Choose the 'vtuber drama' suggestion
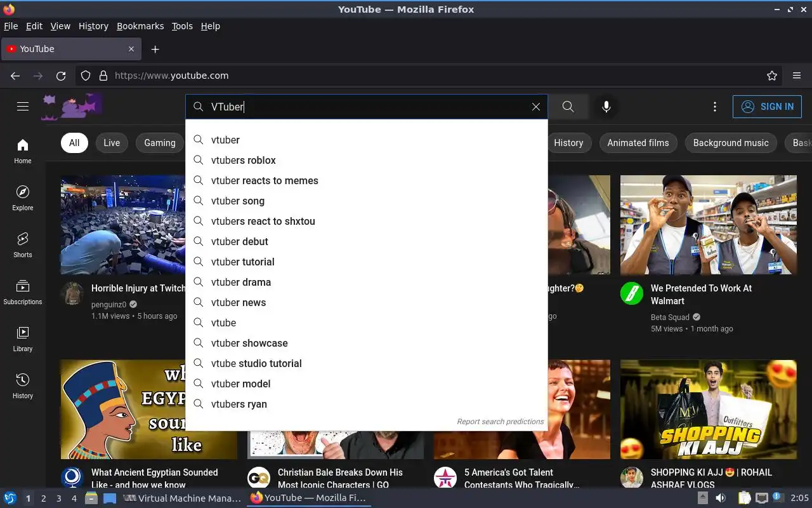 click(367, 282)
